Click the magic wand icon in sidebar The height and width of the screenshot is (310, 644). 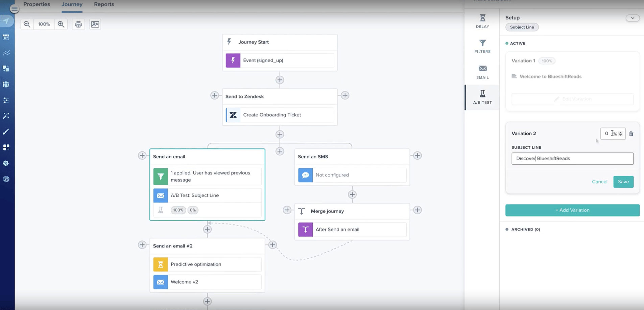[x=6, y=116]
